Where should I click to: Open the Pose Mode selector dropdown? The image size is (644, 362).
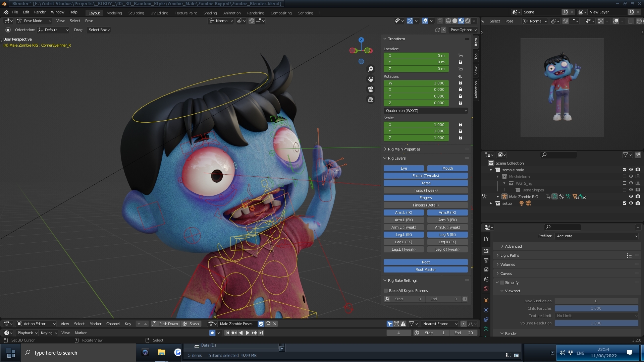(x=34, y=21)
